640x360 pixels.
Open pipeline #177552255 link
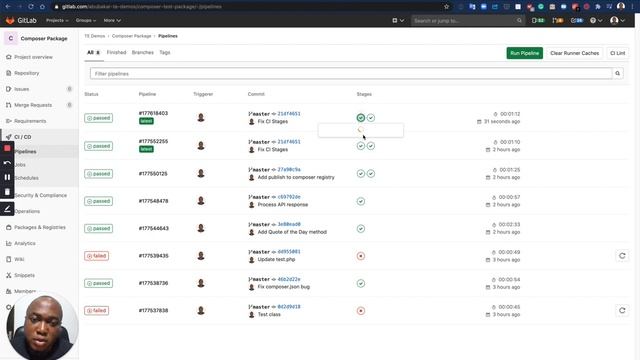point(153,141)
